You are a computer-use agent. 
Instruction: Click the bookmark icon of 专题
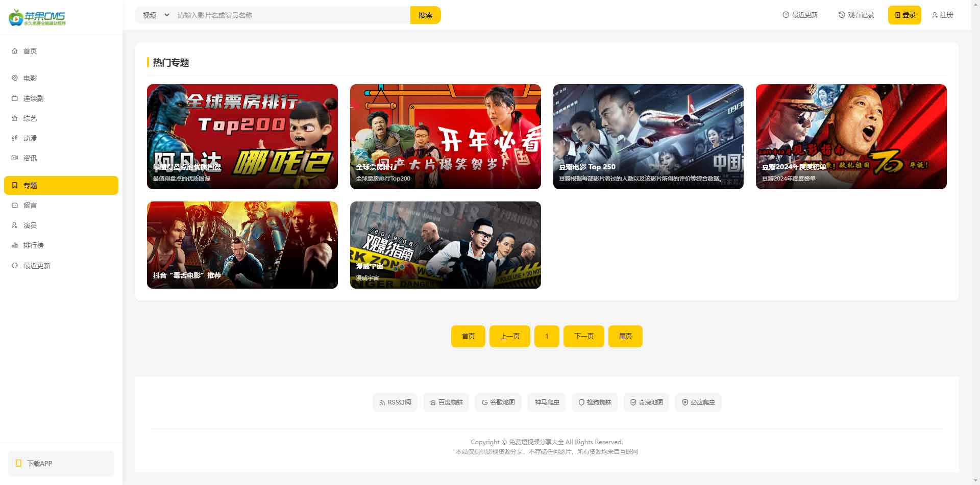(15, 185)
